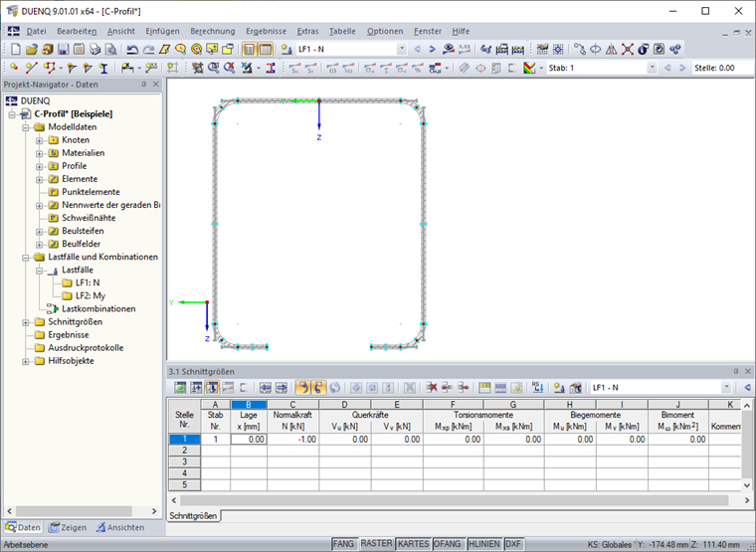Click the next Stab arrow button

[x=682, y=68]
